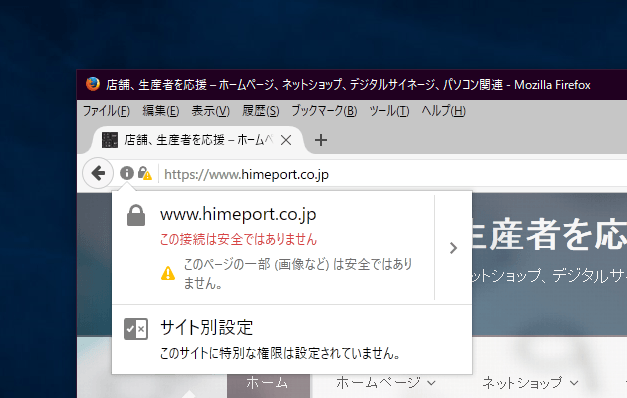Click the padlock with warning triangle icon

coord(144,173)
